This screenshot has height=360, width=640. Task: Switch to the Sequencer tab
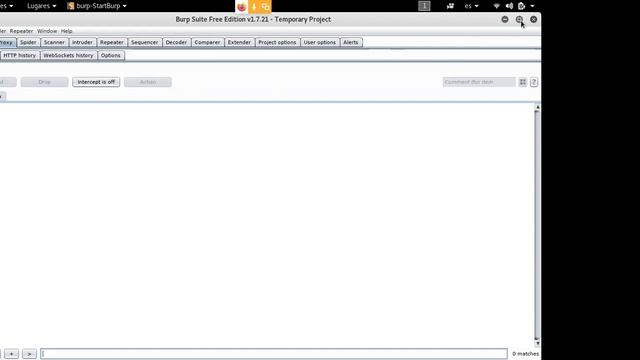point(144,42)
